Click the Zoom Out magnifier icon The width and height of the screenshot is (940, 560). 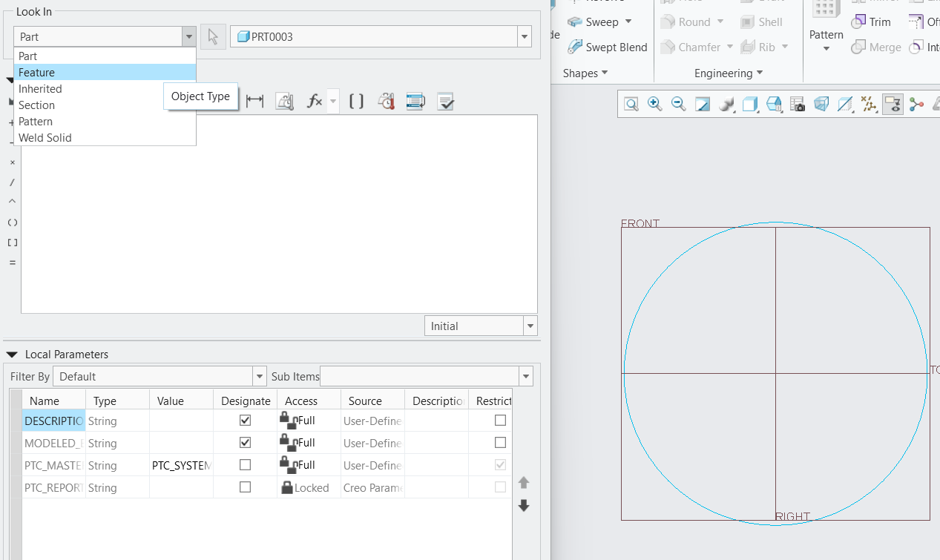coord(678,104)
